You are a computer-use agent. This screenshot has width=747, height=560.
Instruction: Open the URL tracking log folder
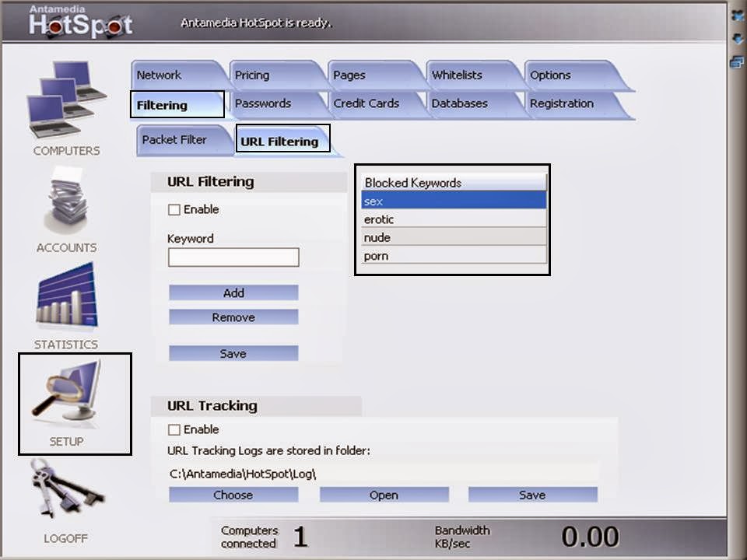click(x=384, y=495)
